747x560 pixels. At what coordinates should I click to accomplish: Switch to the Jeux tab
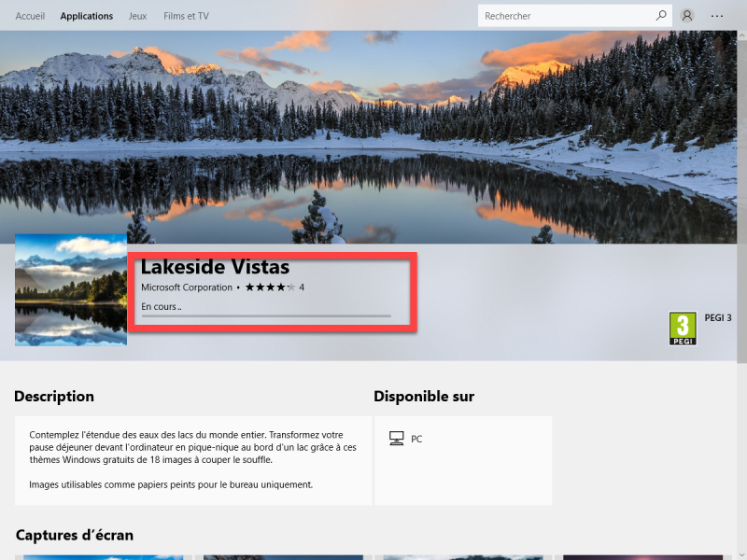tap(137, 16)
